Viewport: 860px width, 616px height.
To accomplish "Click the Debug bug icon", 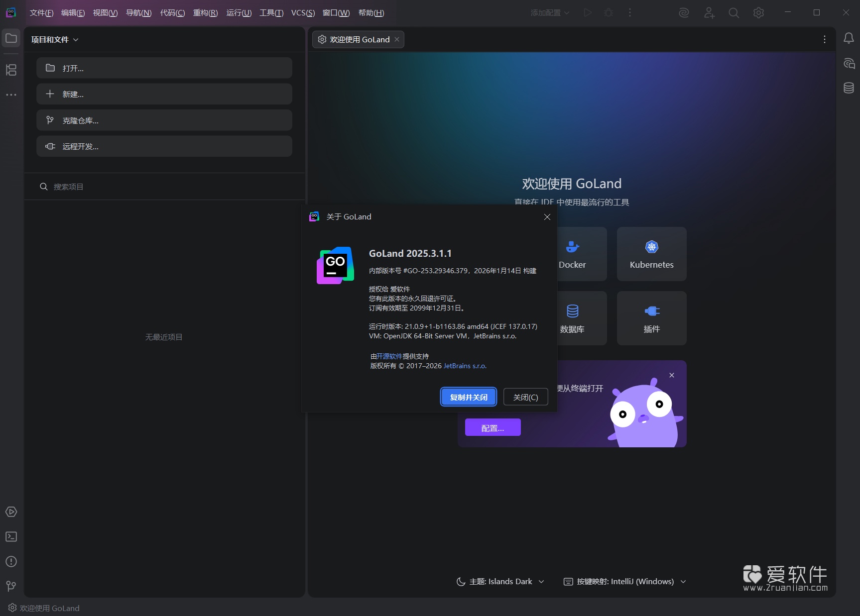I will click(608, 12).
